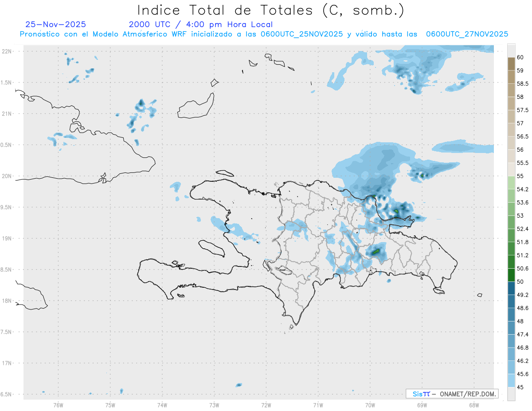Click the dark green color bar segment between 50 and 50.6

coord(511,275)
